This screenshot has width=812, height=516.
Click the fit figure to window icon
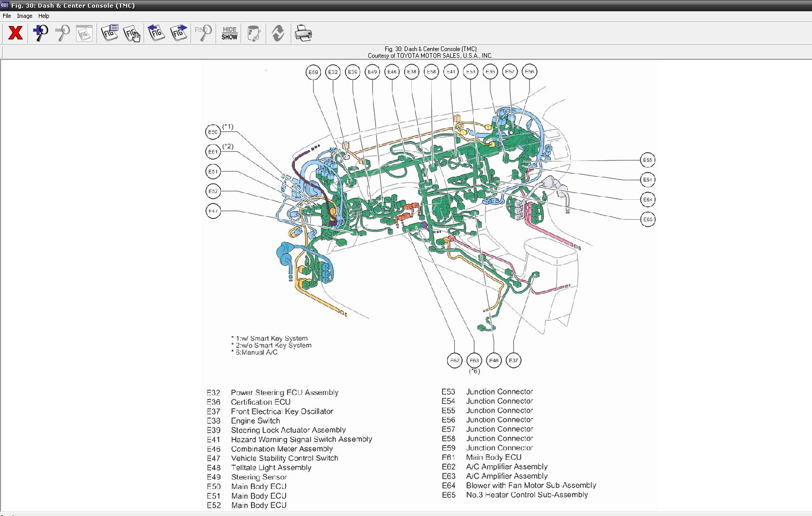tap(84, 33)
